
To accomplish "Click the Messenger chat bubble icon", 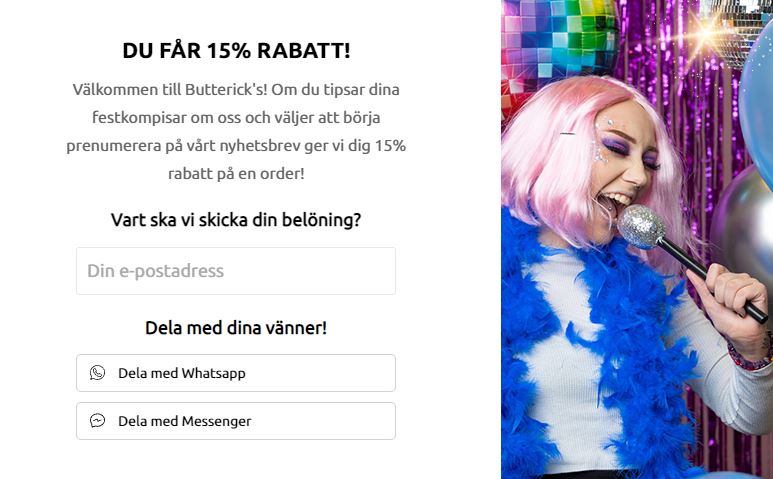I will pyautogui.click(x=97, y=420).
